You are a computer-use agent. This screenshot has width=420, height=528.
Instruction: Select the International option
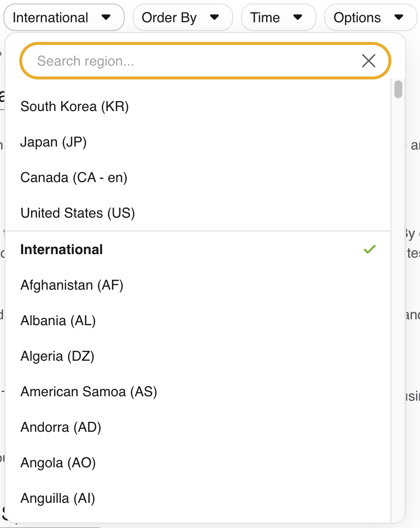[198, 250]
